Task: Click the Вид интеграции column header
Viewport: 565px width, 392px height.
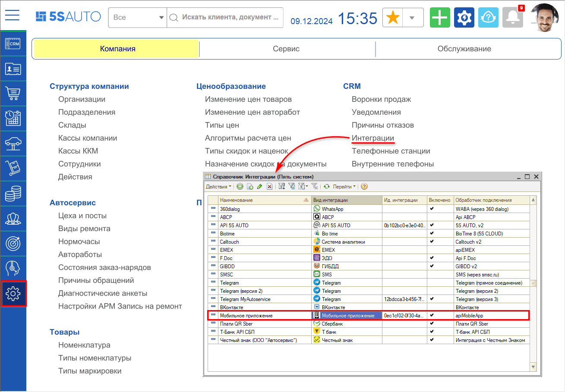Action: click(x=347, y=200)
